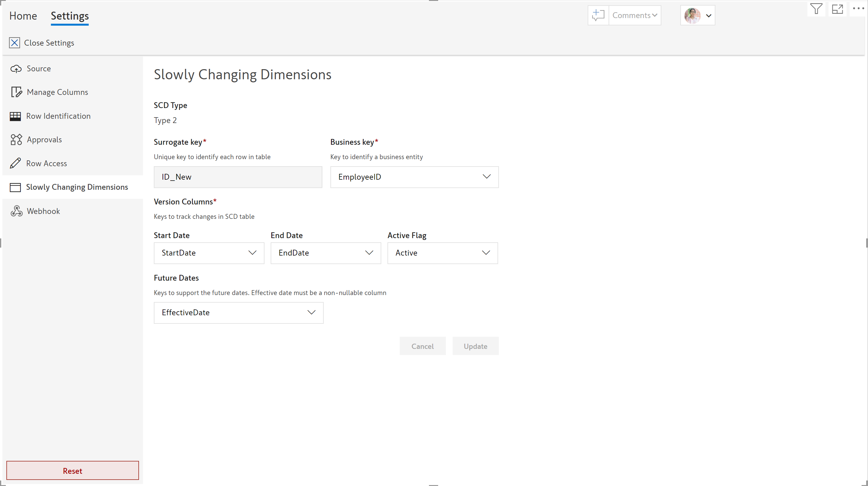868x486 pixels.
Task: Expand the Active Flag dropdown
Action: point(442,253)
